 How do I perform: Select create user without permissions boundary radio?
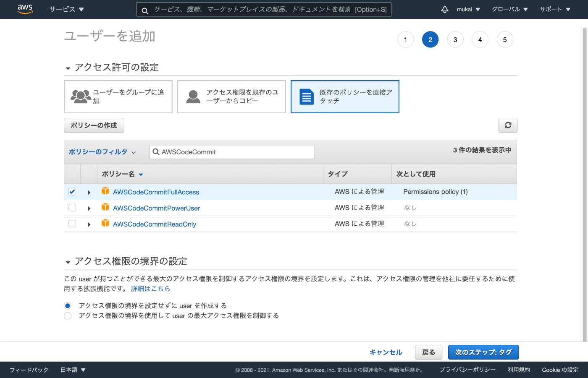(68, 305)
